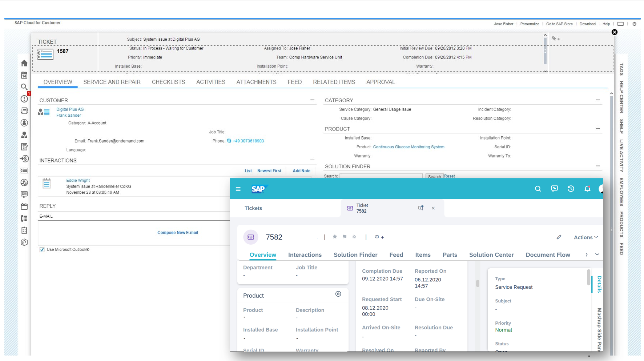Click the cube products icon in sidebar
Screen dimensions: 644x361
pyautogui.click(x=24, y=242)
